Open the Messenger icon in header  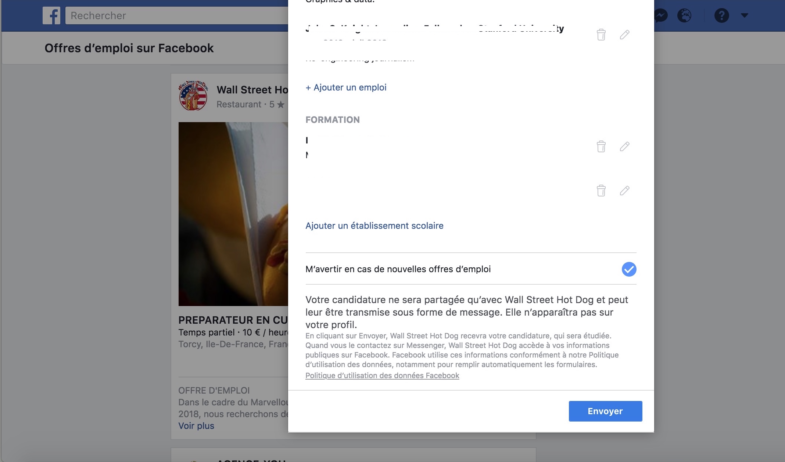(661, 16)
